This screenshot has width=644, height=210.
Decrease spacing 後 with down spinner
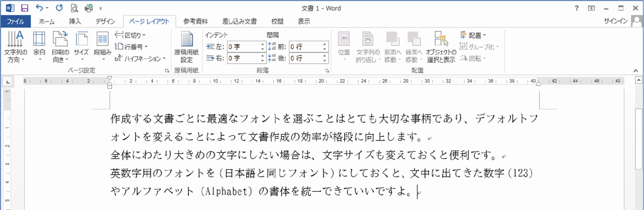pyautogui.click(x=325, y=60)
